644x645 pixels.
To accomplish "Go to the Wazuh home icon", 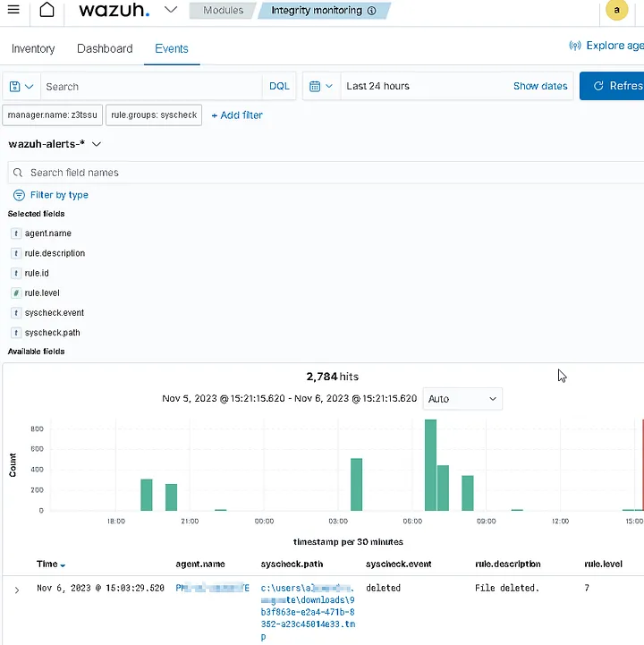I will click(47, 10).
